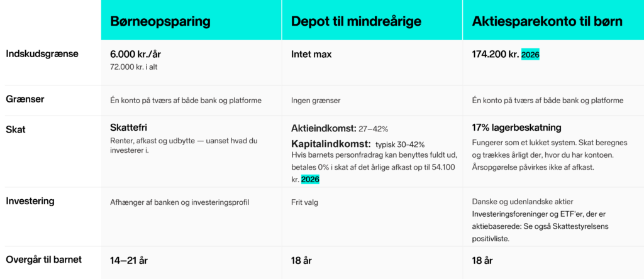Select the Kapitalindkomst heading text
The height and width of the screenshot is (279, 644).
331,144
